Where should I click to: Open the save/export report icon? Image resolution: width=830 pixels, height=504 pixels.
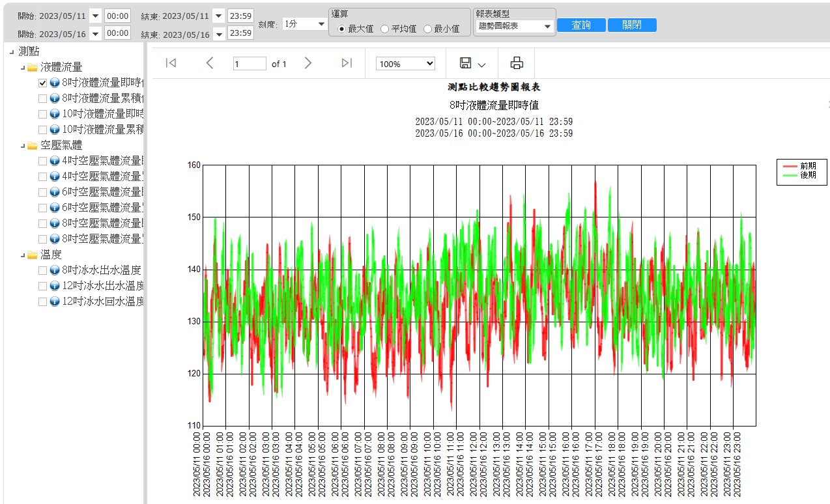pos(466,63)
